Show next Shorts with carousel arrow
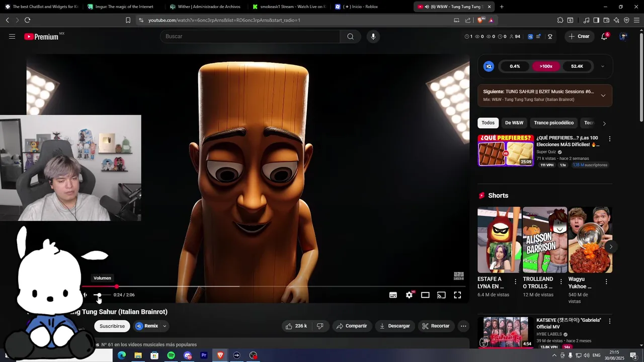The height and width of the screenshot is (362, 644). [610, 246]
